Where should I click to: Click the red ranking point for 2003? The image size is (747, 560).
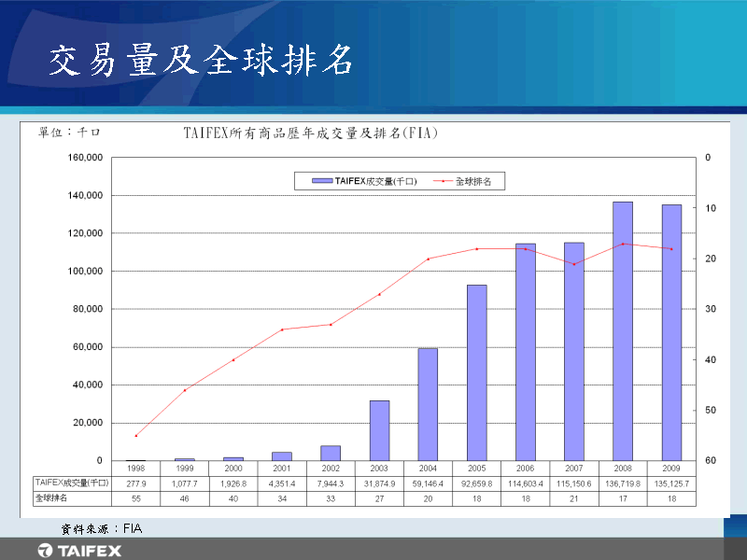pos(379,294)
